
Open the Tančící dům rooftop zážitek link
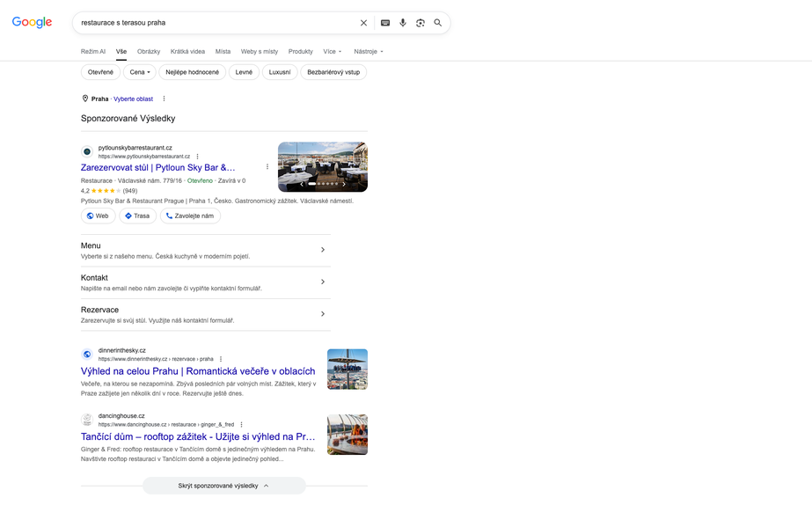point(198,436)
